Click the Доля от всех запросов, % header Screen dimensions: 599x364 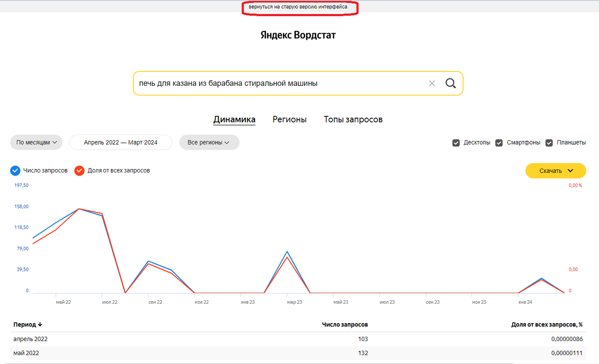(x=547, y=325)
